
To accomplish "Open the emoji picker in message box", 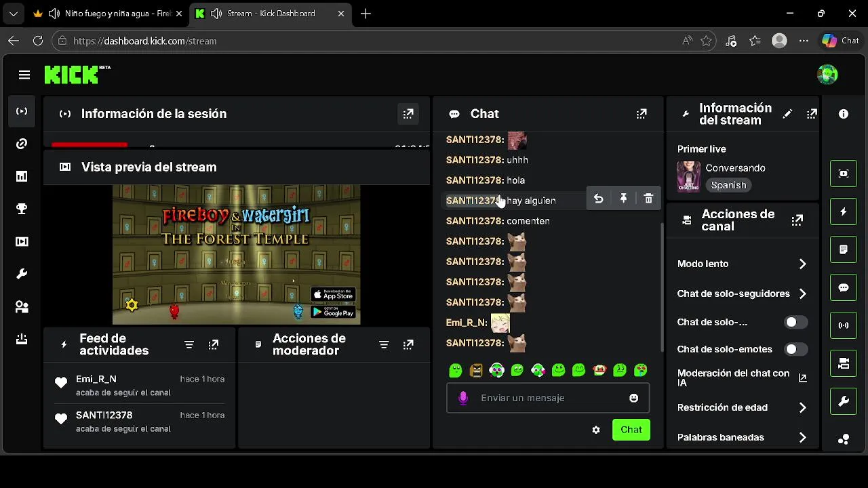I will click(x=634, y=398).
